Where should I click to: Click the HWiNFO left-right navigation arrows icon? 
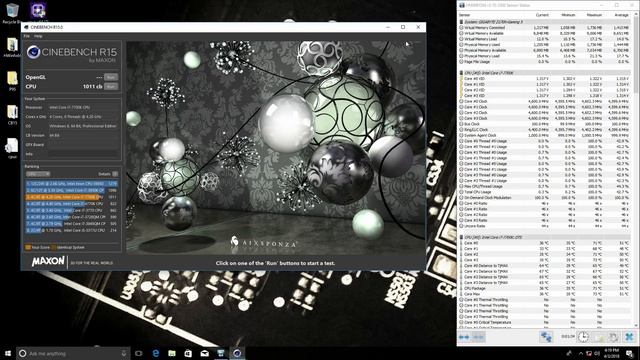pyautogui.click(x=464, y=337)
